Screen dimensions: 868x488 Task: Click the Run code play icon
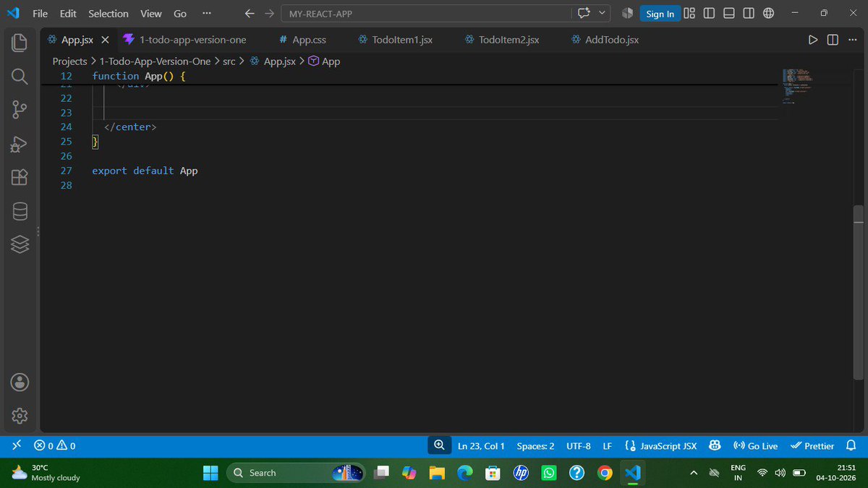point(813,40)
